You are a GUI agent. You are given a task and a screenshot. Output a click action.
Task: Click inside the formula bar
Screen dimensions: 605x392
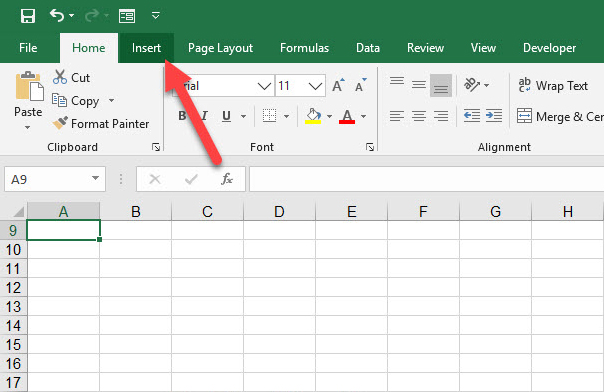tap(426, 179)
